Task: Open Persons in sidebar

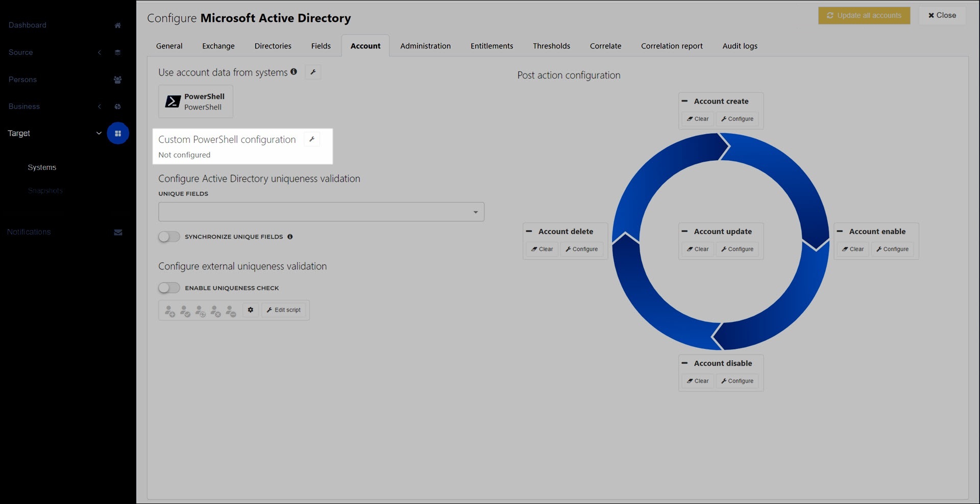Action: click(22, 80)
